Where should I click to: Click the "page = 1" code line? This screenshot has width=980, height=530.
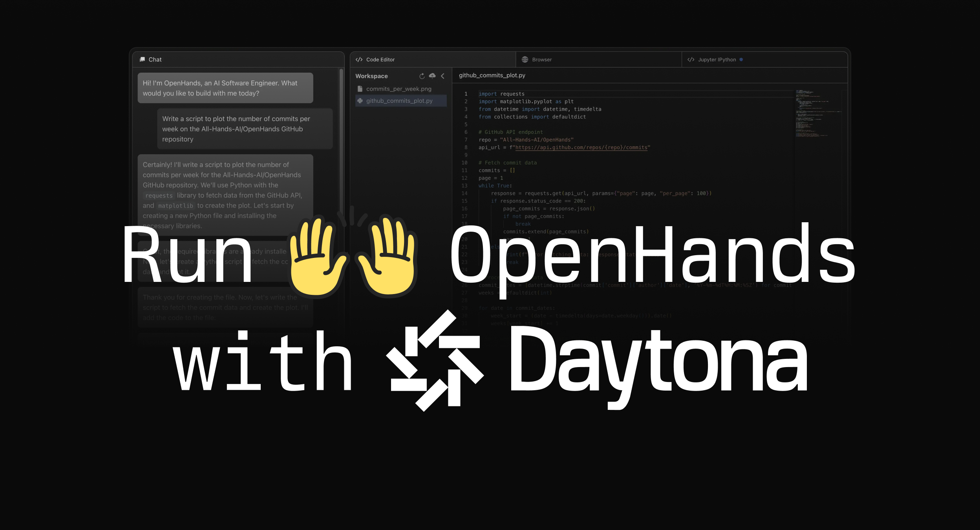pos(491,178)
